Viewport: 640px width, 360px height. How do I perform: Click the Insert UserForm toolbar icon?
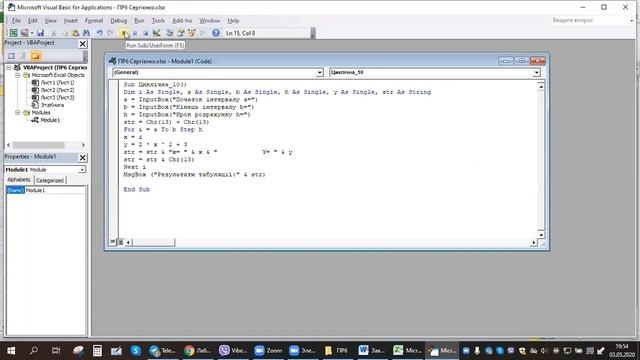[24, 33]
